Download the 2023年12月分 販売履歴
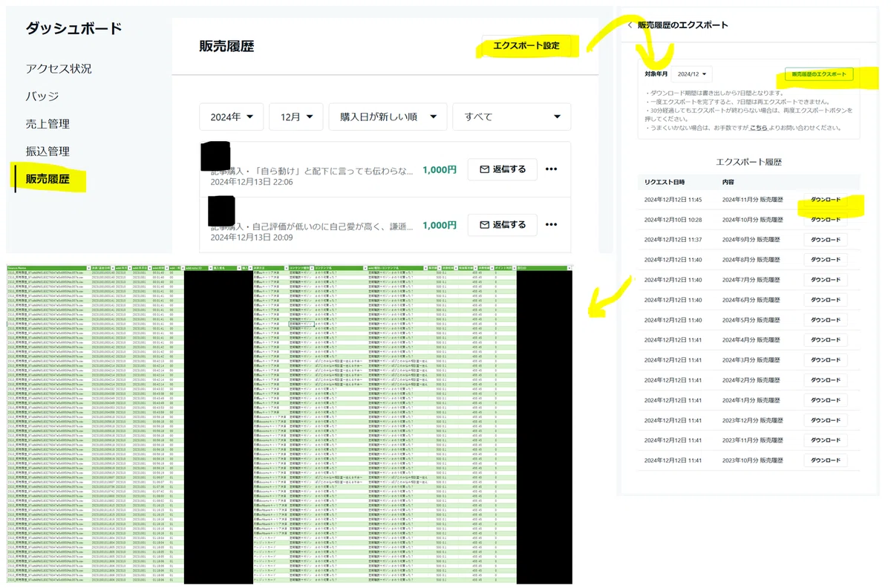 coord(826,420)
